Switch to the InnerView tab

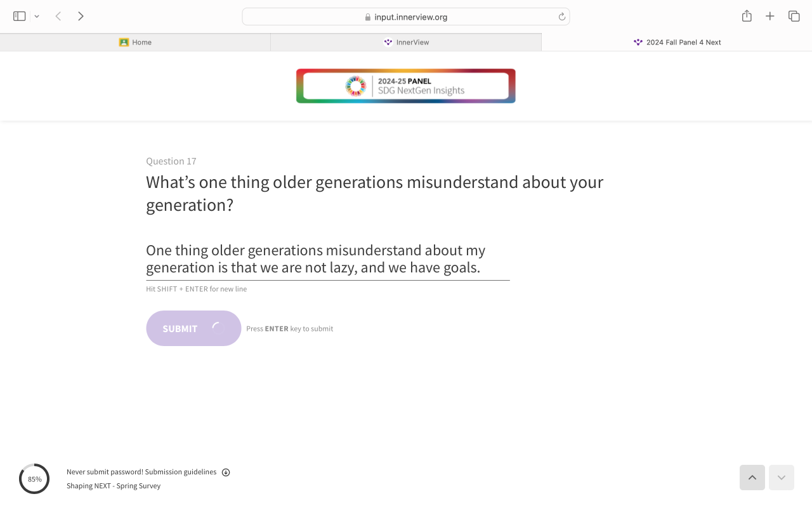406,43
